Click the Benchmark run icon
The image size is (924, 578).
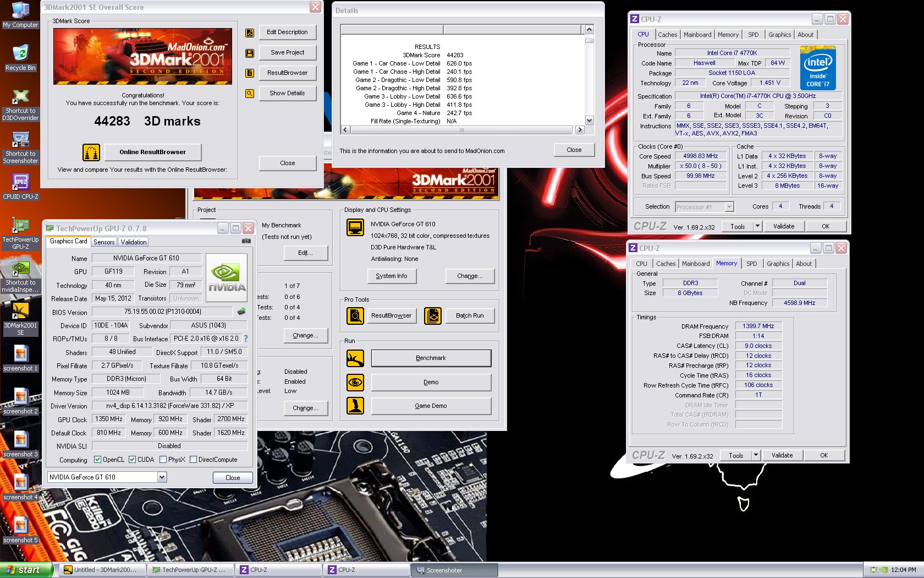355,358
